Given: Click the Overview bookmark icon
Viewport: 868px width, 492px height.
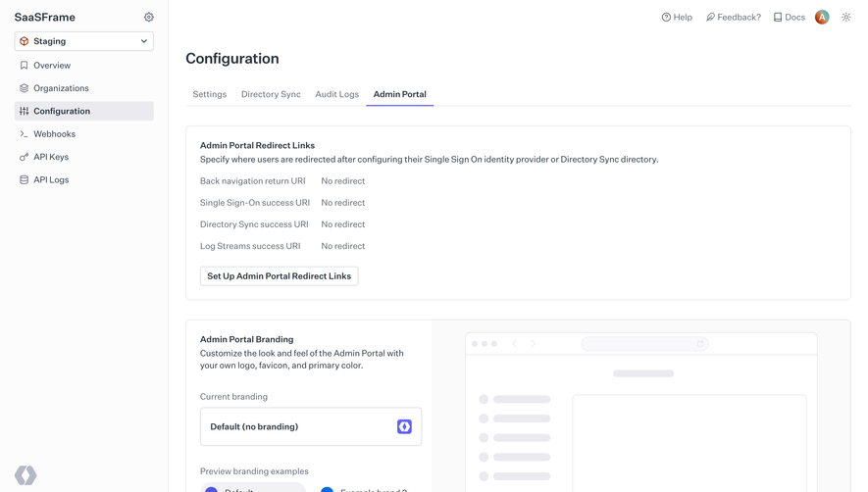Looking at the screenshot, I should click(x=24, y=66).
